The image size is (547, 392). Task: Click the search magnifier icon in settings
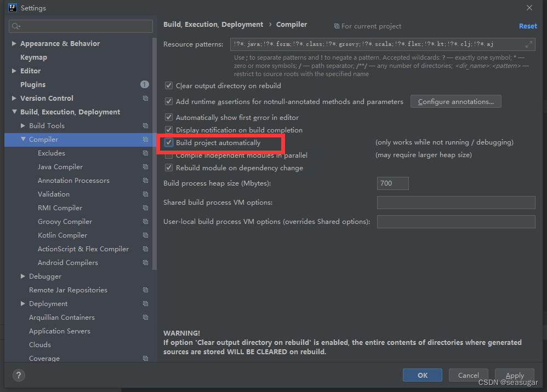tap(16, 26)
